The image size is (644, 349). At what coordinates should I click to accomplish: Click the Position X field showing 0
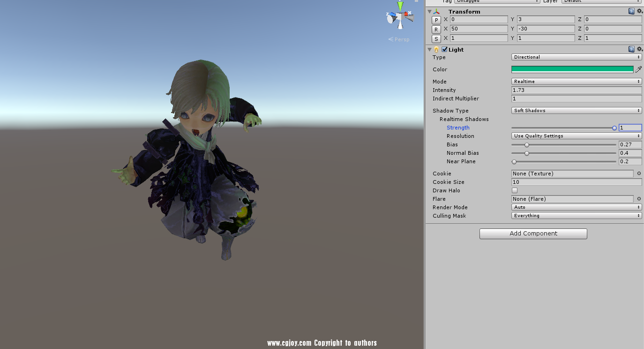pos(479,20)
